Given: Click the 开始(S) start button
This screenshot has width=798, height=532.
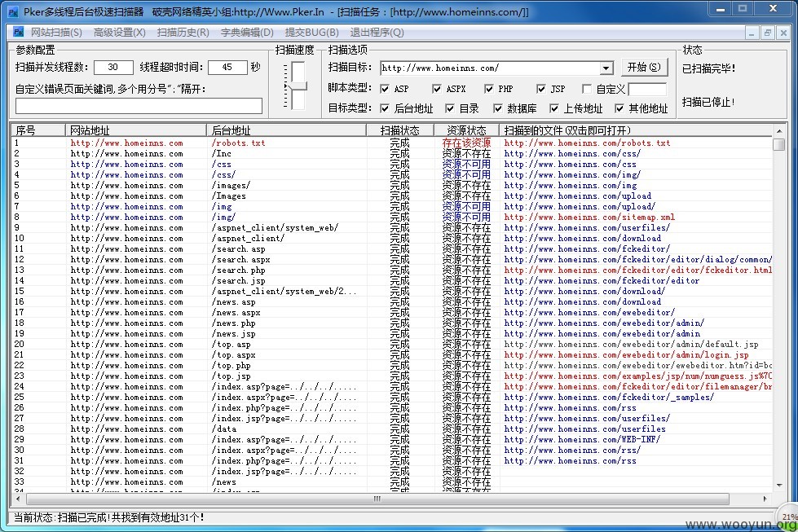Looking at the screenshot, I should (644, 67).
